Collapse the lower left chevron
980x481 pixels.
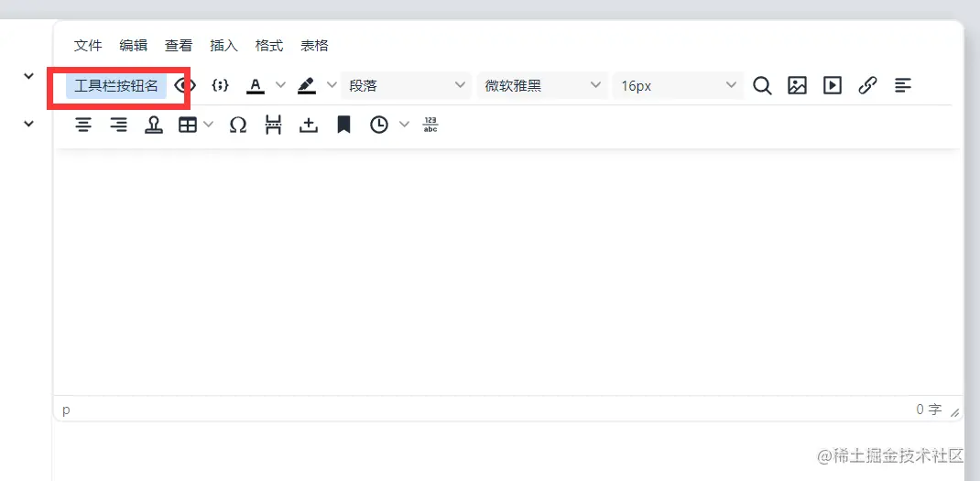(28, 123)
